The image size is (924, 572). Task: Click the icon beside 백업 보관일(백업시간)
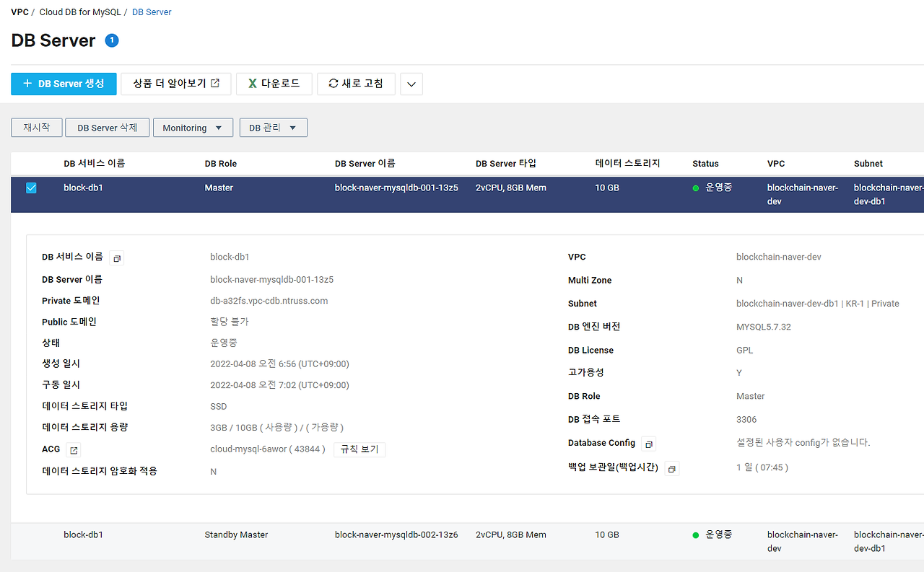click(671, 469)
